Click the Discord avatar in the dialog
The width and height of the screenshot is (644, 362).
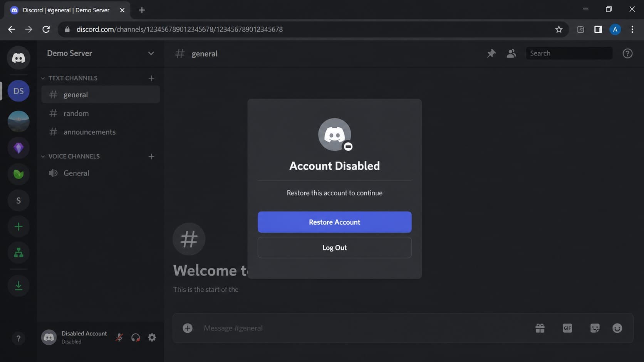pos(335,134)
